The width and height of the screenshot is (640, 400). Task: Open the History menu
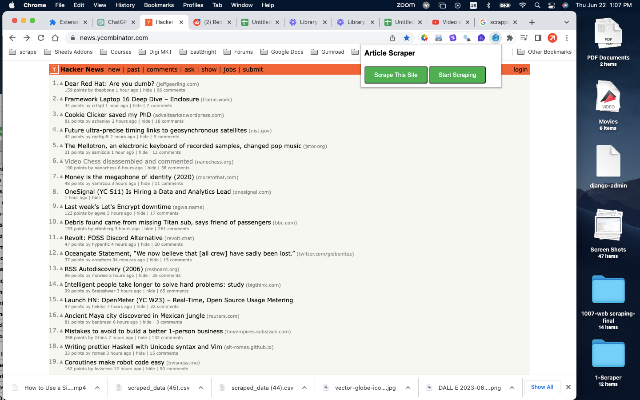[x=125, y=5]
